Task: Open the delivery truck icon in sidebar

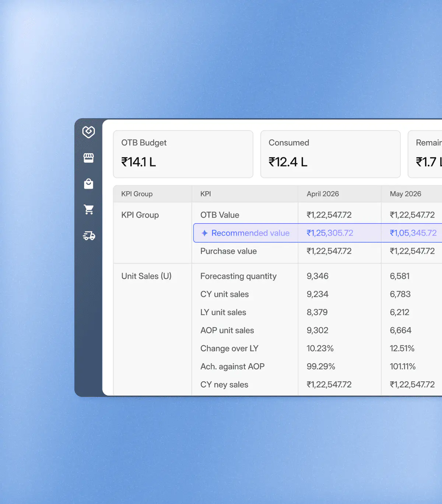Action: tap(89, 236)
